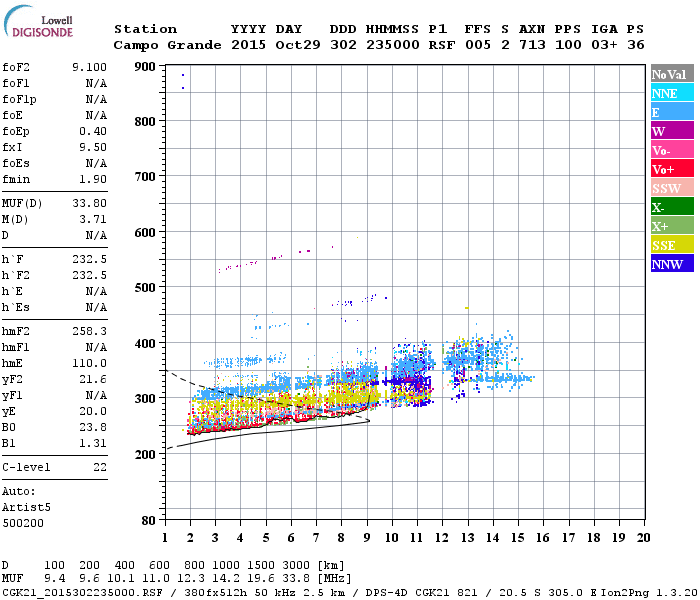Click the Artist5 auto-scaling label
700x600 pixels.
pos(26,508)
